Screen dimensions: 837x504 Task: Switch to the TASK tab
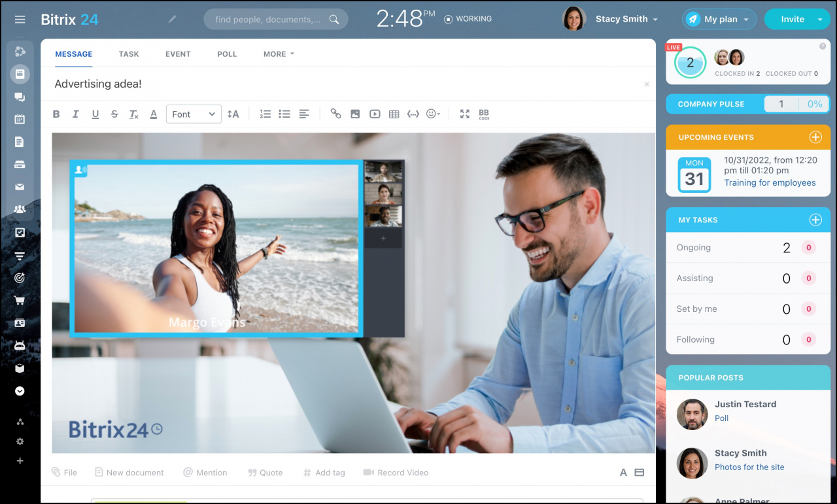pos(129,54)
